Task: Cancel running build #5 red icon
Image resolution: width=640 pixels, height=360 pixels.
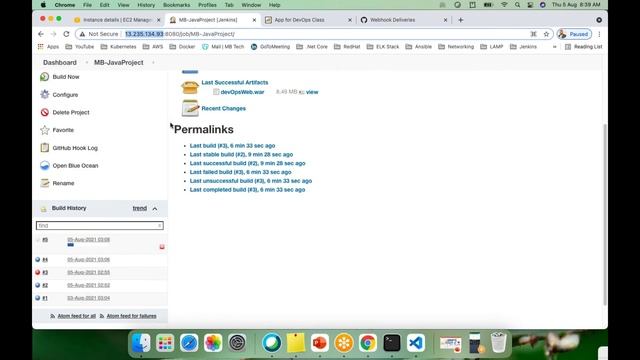Action: click(162, 247)
